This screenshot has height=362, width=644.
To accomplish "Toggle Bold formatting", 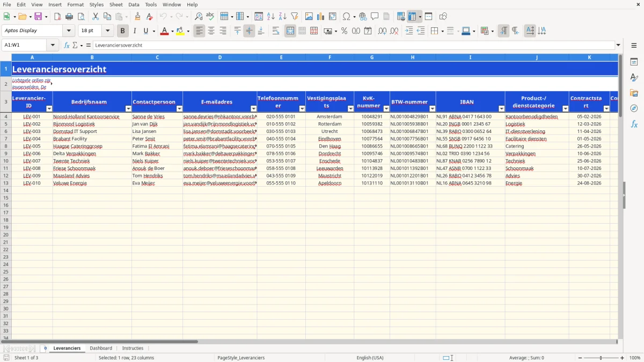I will [x=123, y=31].
